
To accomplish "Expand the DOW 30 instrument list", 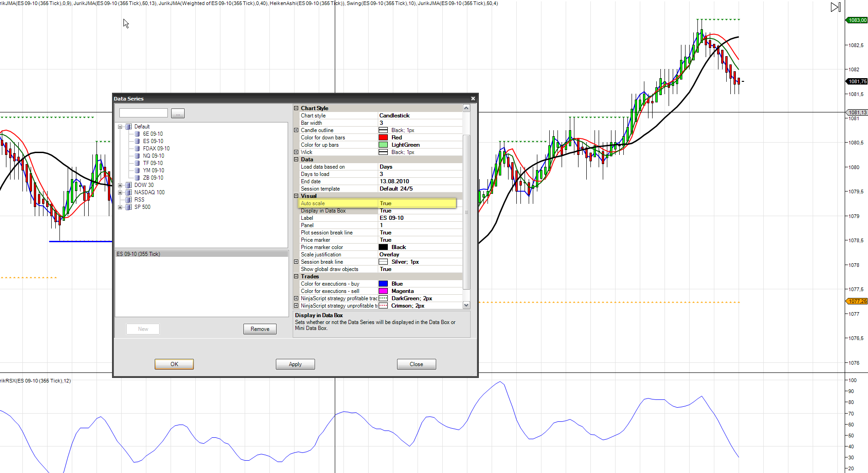I will (x=120, y=185).
